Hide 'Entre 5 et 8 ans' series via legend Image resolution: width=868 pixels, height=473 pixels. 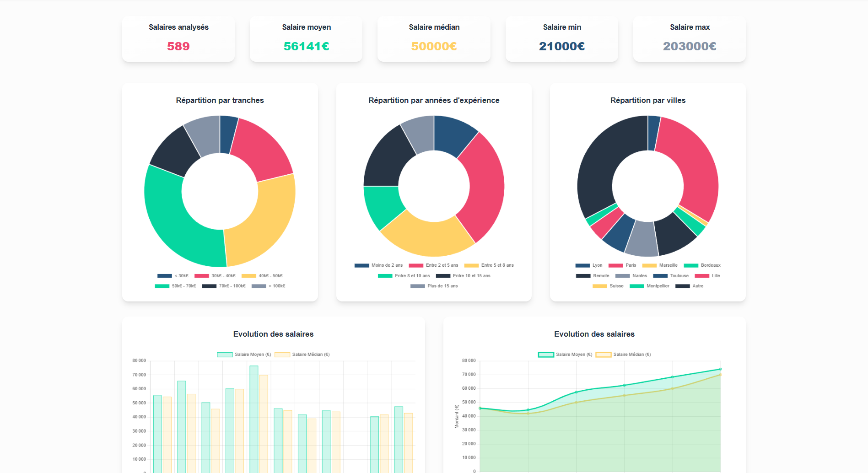[x=489, y=265]
